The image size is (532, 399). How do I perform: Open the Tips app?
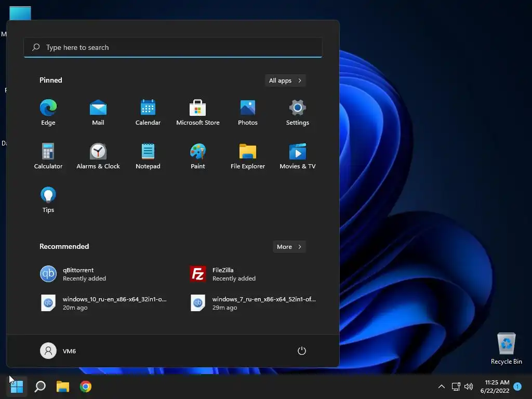pos(48,200)
